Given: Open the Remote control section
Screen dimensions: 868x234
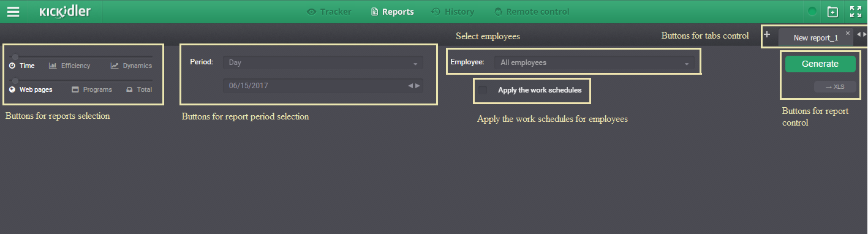Looking at the screenshot, I should 532,12.
